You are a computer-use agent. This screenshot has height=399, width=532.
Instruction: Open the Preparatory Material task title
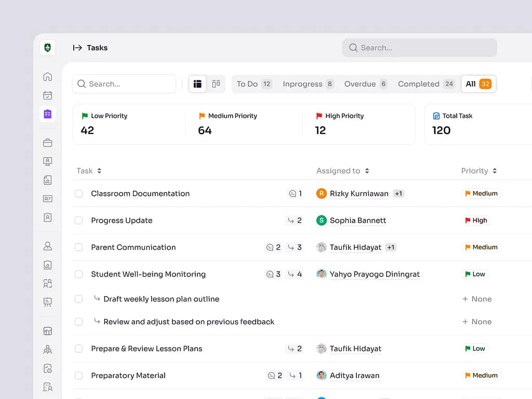coord(128,376)
